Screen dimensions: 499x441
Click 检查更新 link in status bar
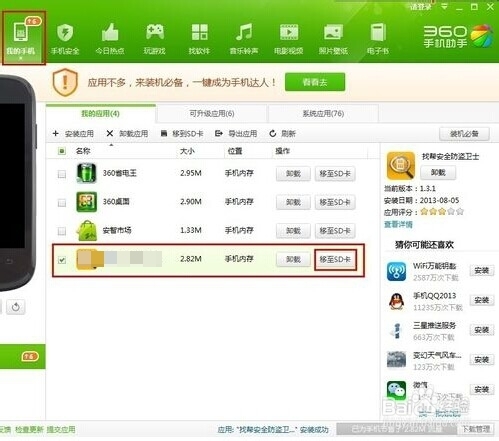[29, 429]
